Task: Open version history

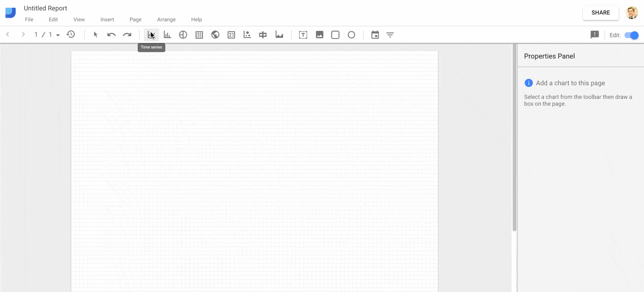Action: pyautogui.click(x=71, y=34)
